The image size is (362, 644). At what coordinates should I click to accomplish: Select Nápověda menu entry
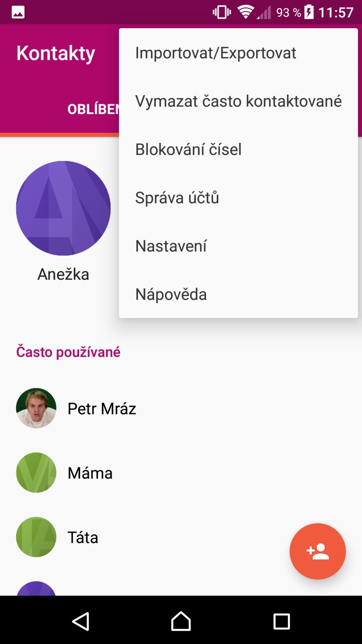171,294
